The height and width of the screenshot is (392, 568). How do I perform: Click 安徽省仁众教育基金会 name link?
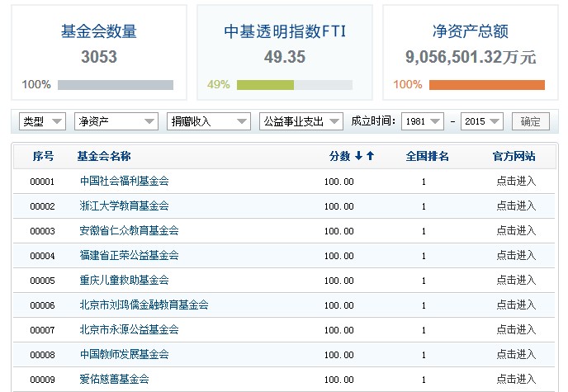coord(129,231)
